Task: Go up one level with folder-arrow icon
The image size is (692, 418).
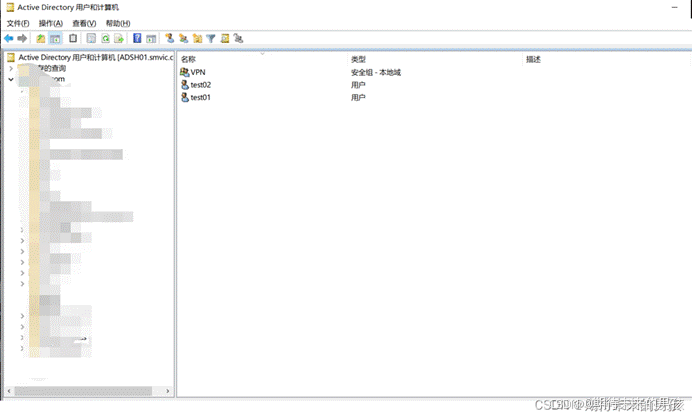Action: pos(41,39)
